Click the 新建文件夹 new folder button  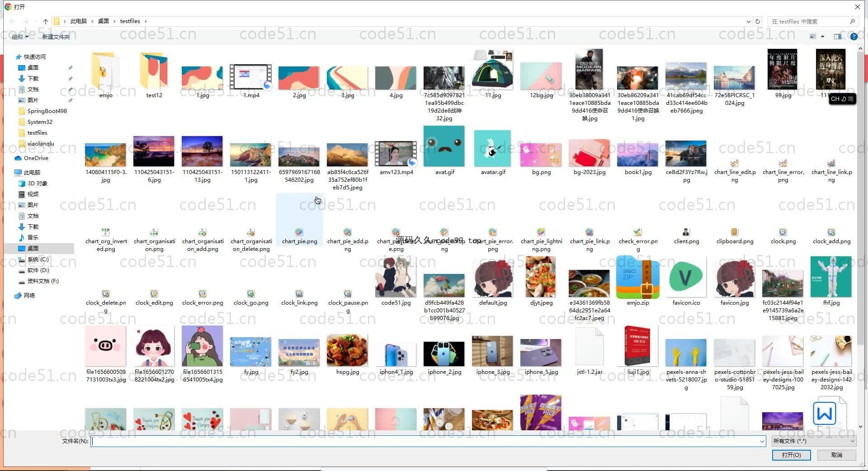(x=56, y=37)
